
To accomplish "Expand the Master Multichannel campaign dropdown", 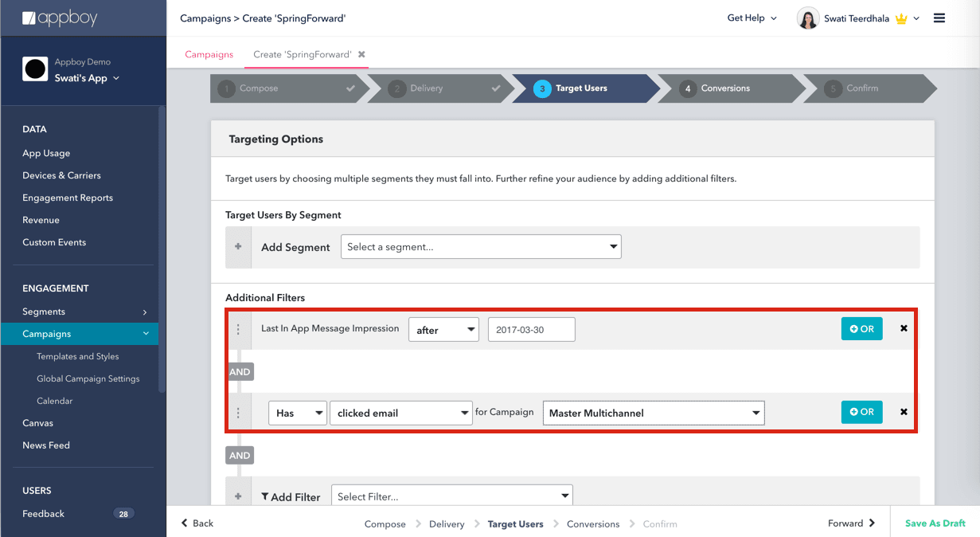I will coord(653,413).
